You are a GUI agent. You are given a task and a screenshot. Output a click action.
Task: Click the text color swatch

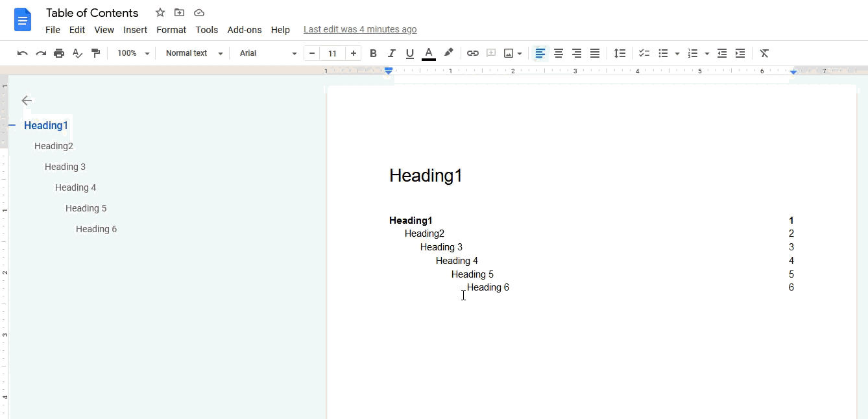tap(429, 53)
